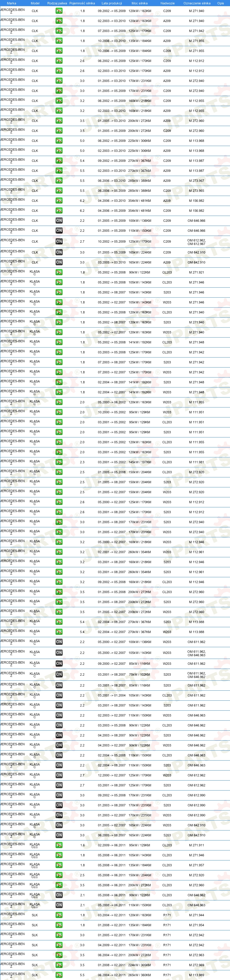
Task: Click engine code cell OM 612.962, OM 612.967
Action: (x=196, y=242)
